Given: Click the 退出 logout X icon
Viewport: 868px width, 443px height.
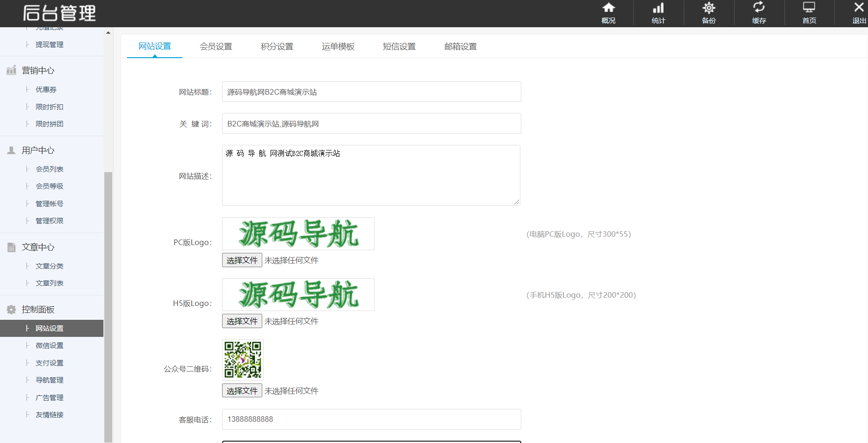Looking at the screenshot, I should click(x=859, y=8).
